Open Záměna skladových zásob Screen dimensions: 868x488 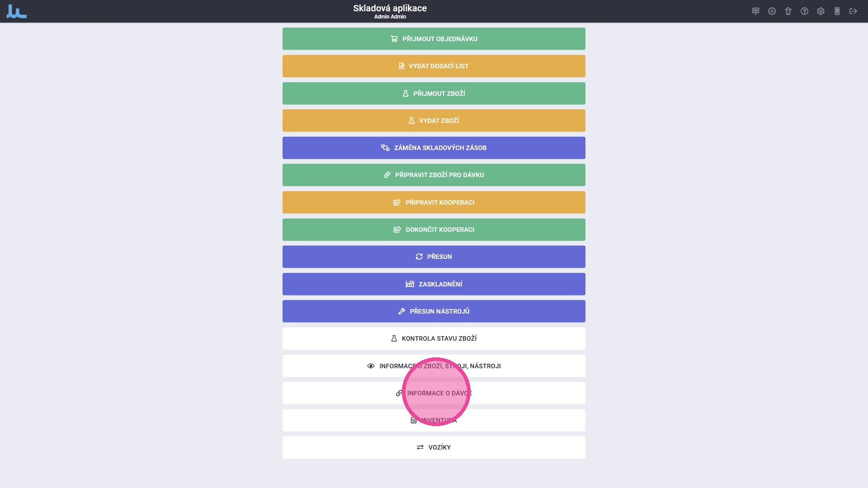coord(434,148)
